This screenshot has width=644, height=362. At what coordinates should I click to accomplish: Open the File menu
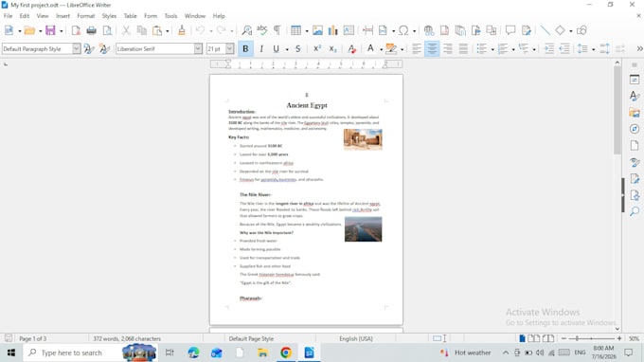coord(8,16)
